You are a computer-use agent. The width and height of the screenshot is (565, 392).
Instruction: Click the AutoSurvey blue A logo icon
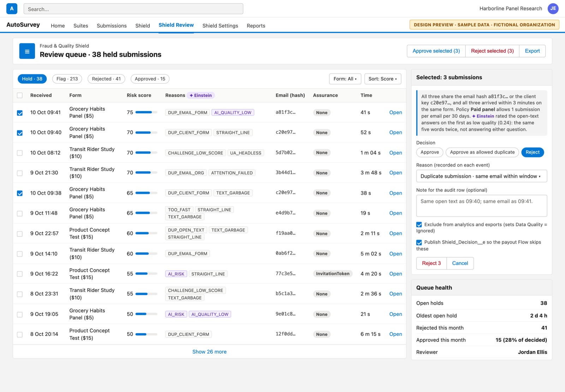point(12,8)
